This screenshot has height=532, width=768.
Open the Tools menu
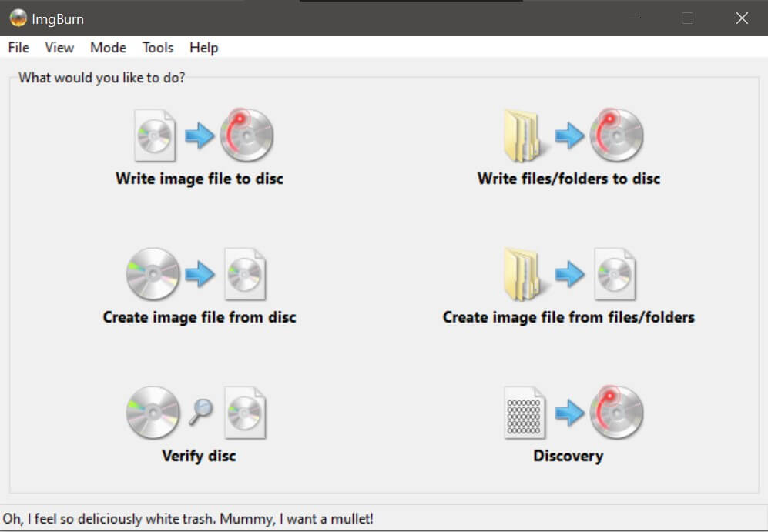pos(158,48)
